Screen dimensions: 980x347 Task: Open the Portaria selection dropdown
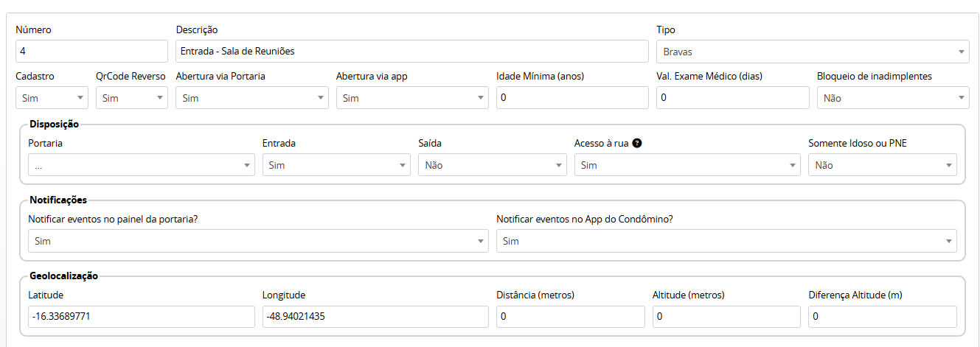[x=141, y=165]
